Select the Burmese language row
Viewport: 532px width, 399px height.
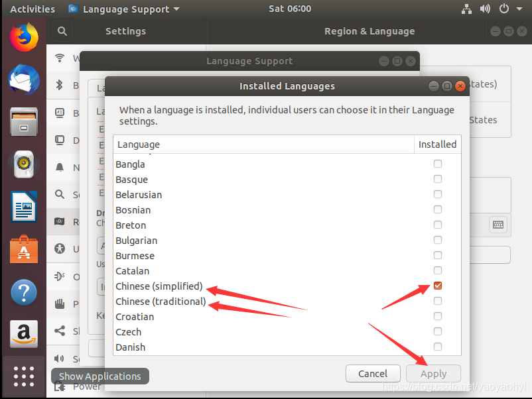[x=287, y=256]
